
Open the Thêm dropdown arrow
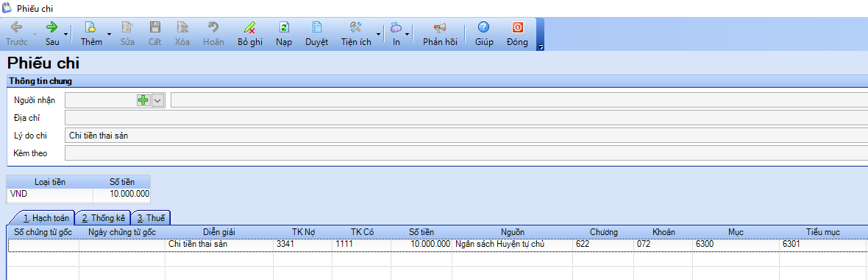[x=109, y=34]
